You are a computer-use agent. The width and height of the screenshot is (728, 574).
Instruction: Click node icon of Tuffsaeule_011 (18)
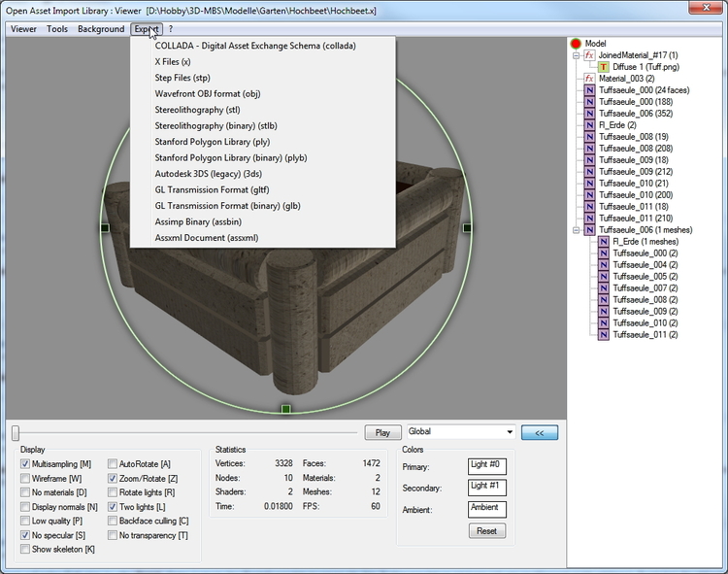pos(589,207)
